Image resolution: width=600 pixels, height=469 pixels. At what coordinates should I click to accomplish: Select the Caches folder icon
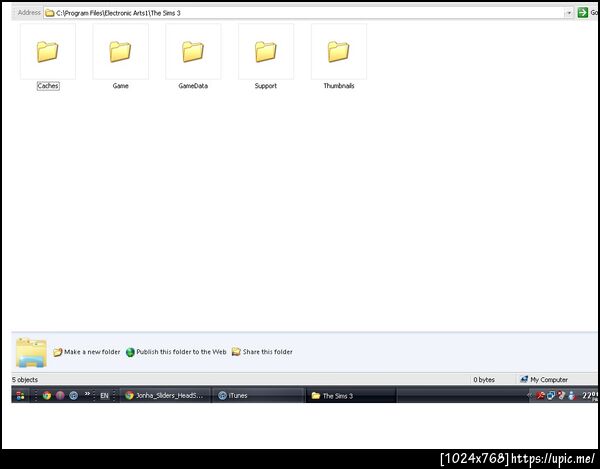click(47, 52)
